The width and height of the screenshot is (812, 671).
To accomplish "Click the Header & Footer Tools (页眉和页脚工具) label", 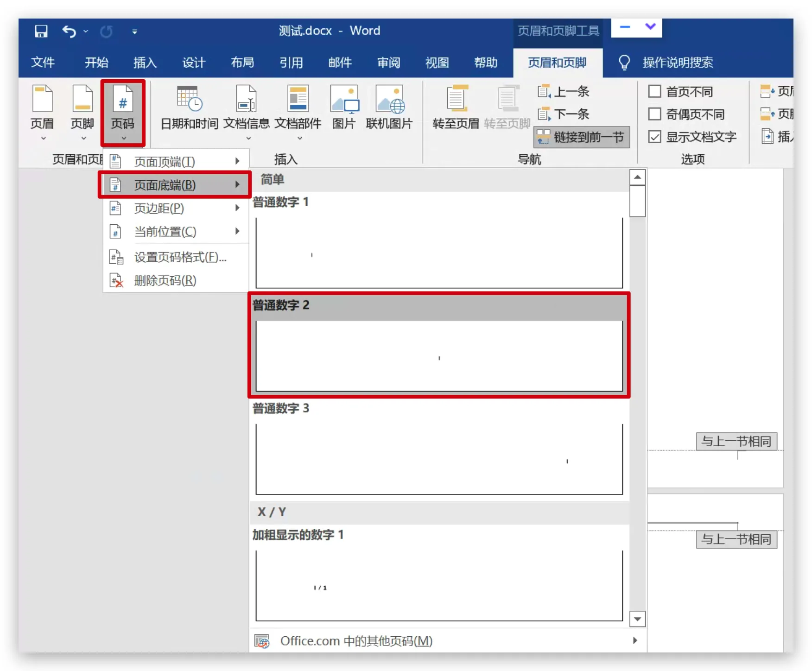I will coord(558,31).
